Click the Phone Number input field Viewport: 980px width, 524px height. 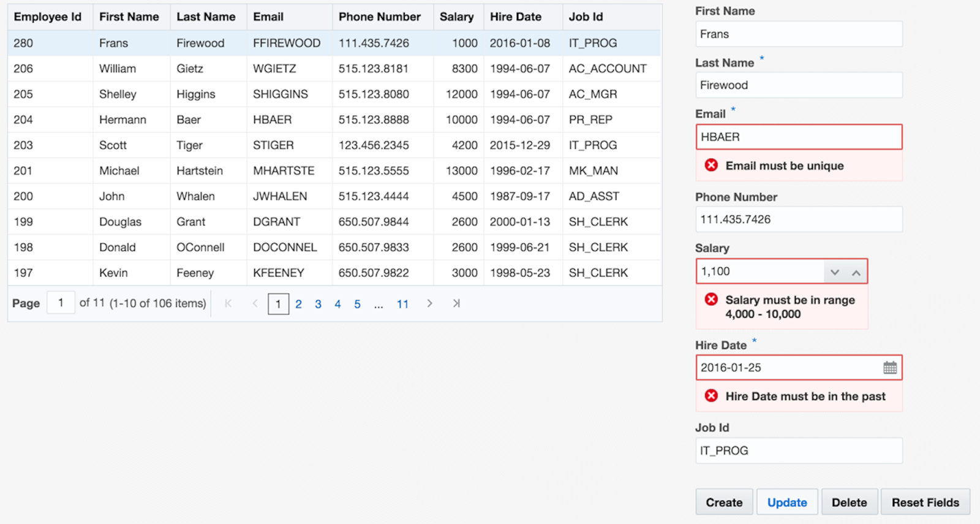[799, 219]
